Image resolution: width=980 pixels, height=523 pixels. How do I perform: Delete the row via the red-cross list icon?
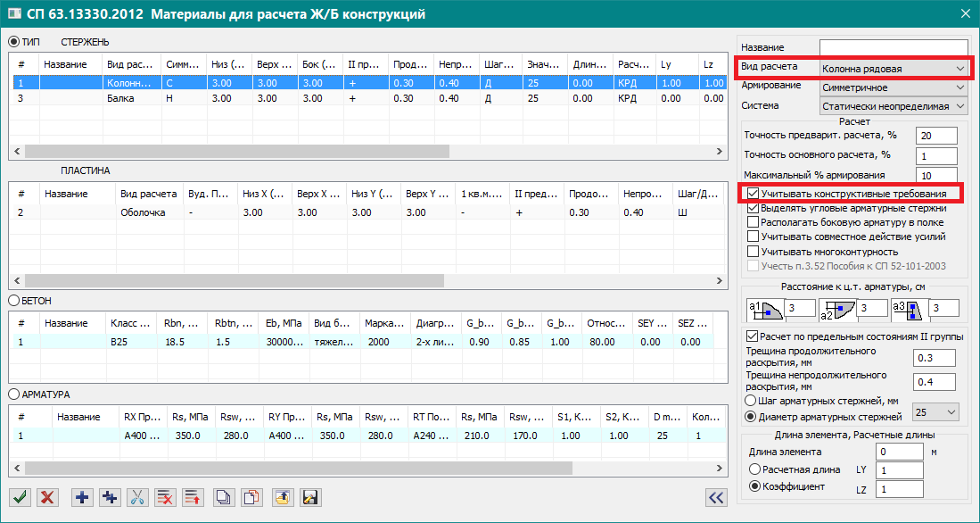pos(164,497)
